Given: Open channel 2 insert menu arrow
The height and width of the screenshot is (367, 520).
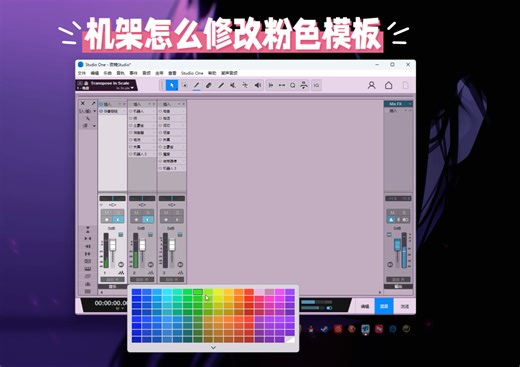Looking at the screenshot, I should pyautogui.click(x=150, y=104).
